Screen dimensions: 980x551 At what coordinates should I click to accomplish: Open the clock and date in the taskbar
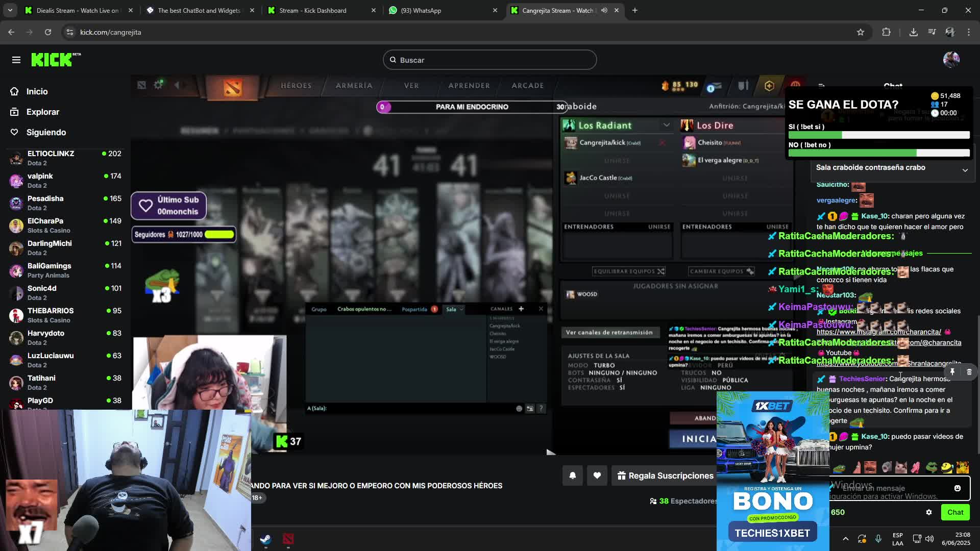click(957, 539)
